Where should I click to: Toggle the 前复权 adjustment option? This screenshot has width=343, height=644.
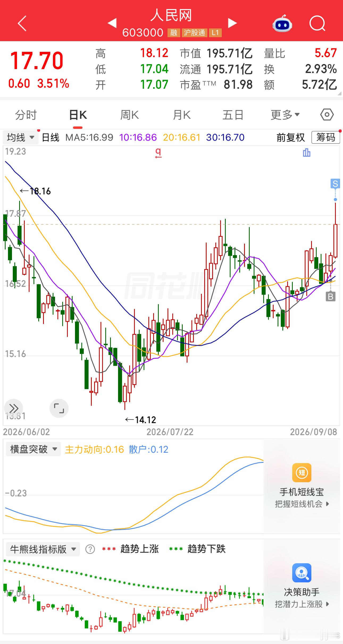tap(291, 137)
